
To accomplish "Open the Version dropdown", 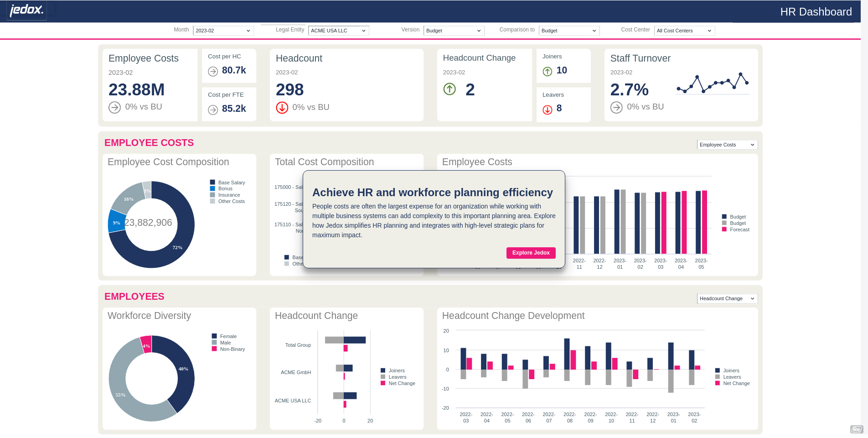I will 454,31.
